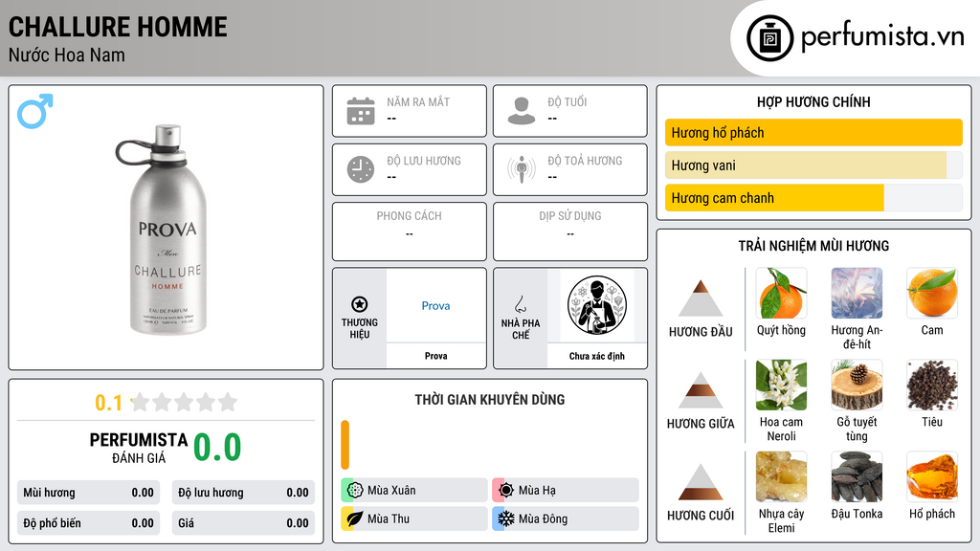Open the Prova brand link
The height and width of the screenshot is (551, 980).
[x=435, y=305]
